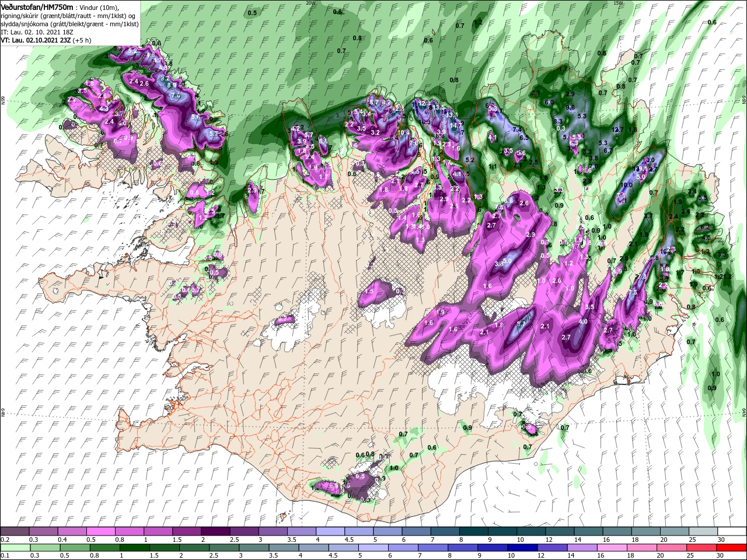Click the line 'slydda/snjókoma (grátt/bleikt/grænt - mm/1klst)'
Screen dimensions: 747x560
pyautogui.click(x=69, y=24)
